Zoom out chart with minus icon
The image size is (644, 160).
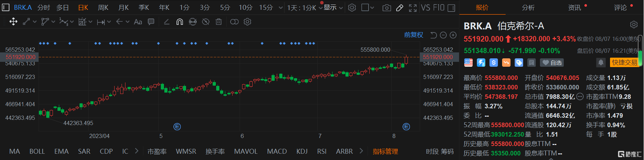click(x=443, y=35)
